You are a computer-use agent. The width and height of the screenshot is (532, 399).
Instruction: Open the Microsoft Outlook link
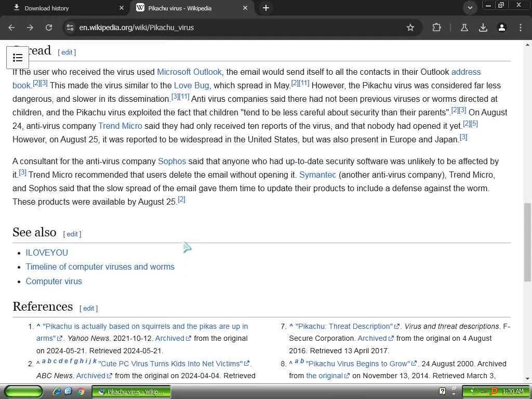tap(189, 72)
